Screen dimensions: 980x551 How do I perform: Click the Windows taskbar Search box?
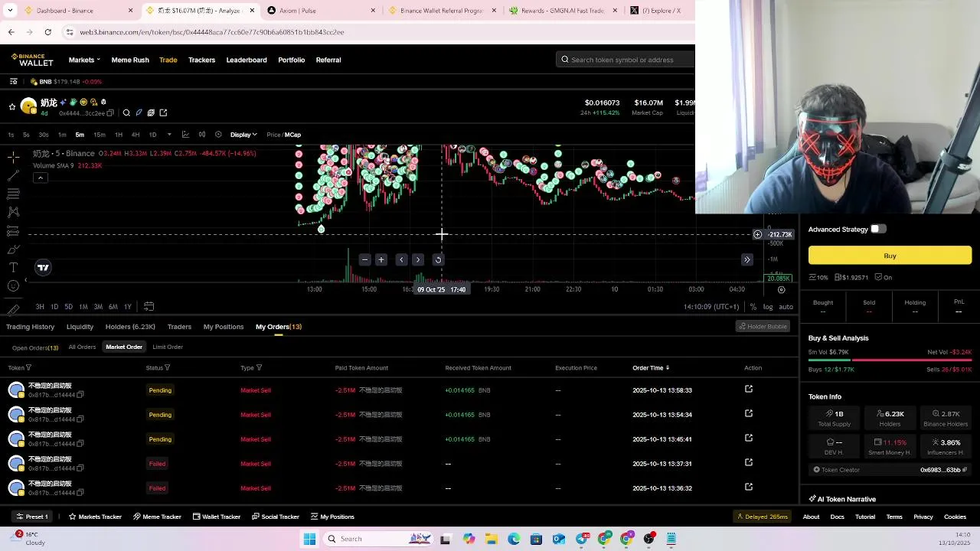(378, 539)
